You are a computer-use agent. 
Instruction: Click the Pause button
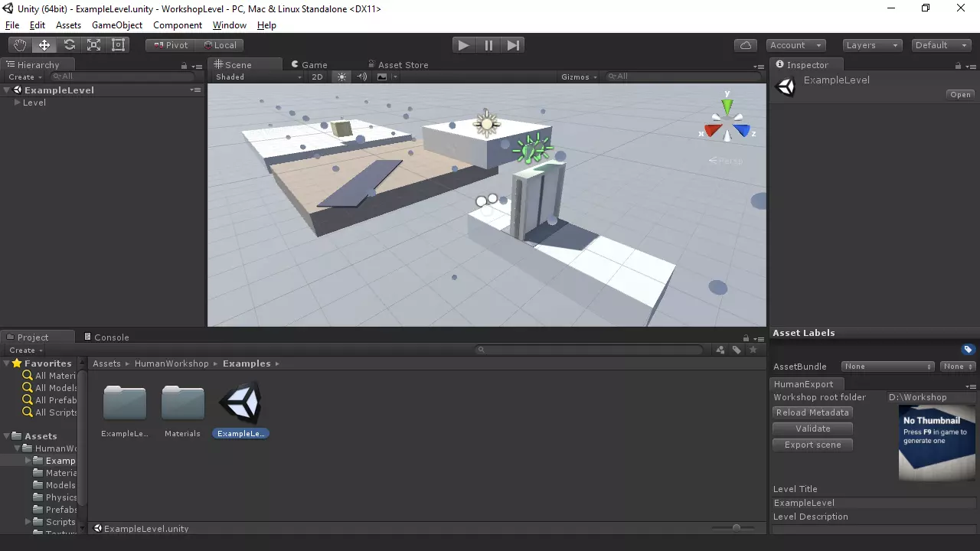[488, 45]
